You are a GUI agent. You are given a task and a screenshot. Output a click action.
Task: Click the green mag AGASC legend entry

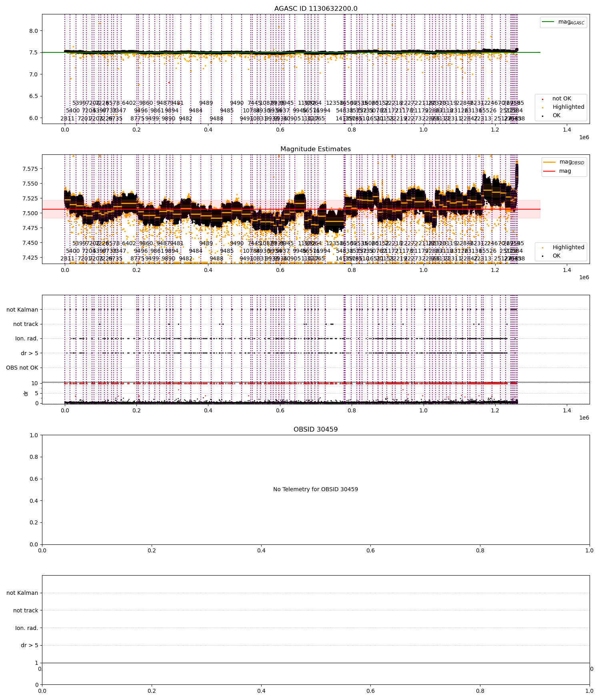(x=563, y=22)
